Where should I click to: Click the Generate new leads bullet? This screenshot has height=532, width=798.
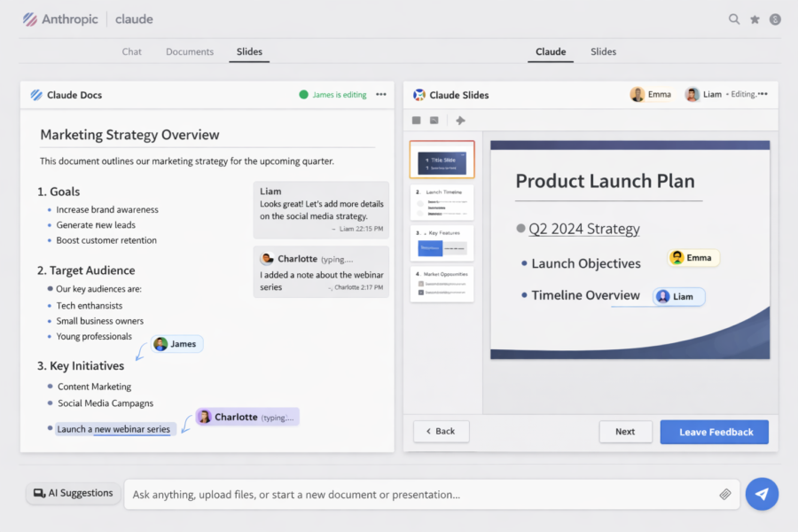[x=96, y=225]
